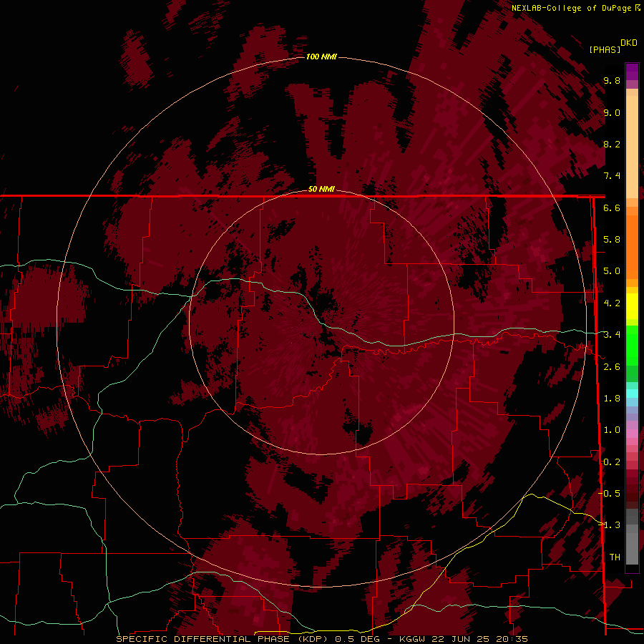Click the 4.2 legend value

pyautogui.click(x=612, y=303)
